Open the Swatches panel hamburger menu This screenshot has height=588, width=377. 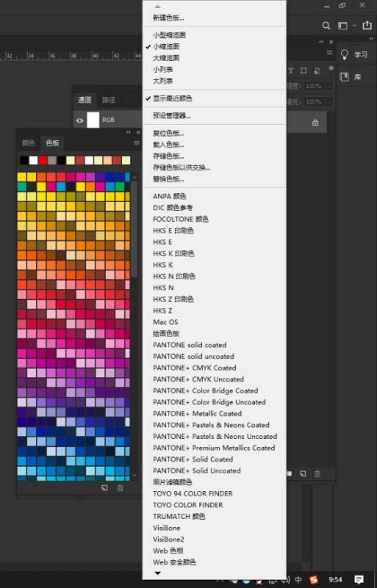pyautogui.click(x=137, y=143)
